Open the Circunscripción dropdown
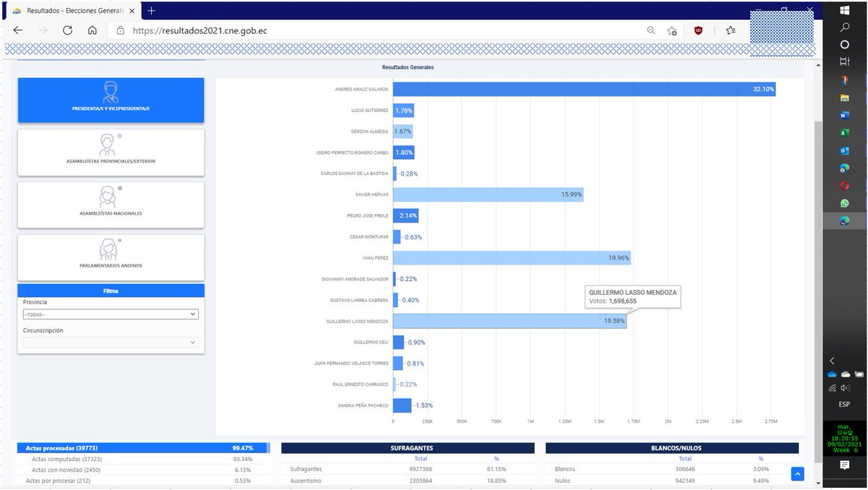Viewport: 868px width, 490px height. [111, 343]
